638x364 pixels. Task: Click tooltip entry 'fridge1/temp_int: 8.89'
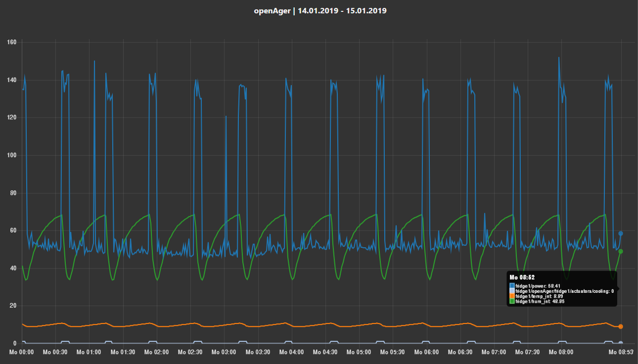click(x=540, y=296)
